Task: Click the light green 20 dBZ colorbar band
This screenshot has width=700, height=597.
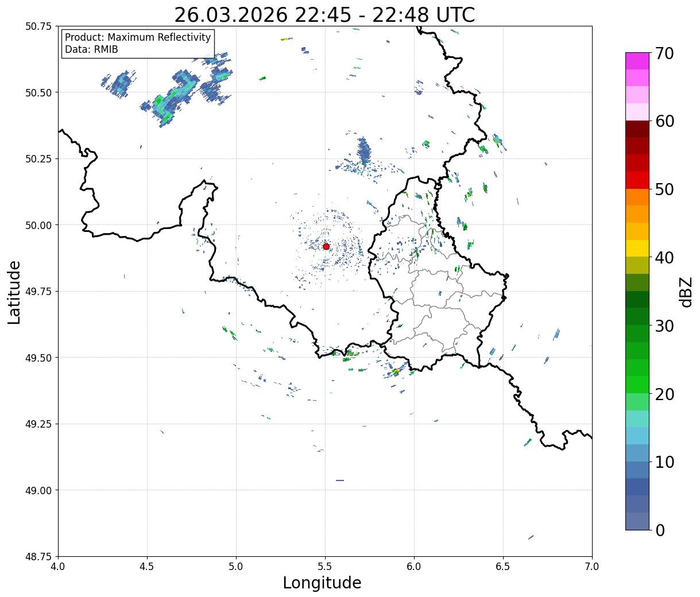Action: click(637, 385)
